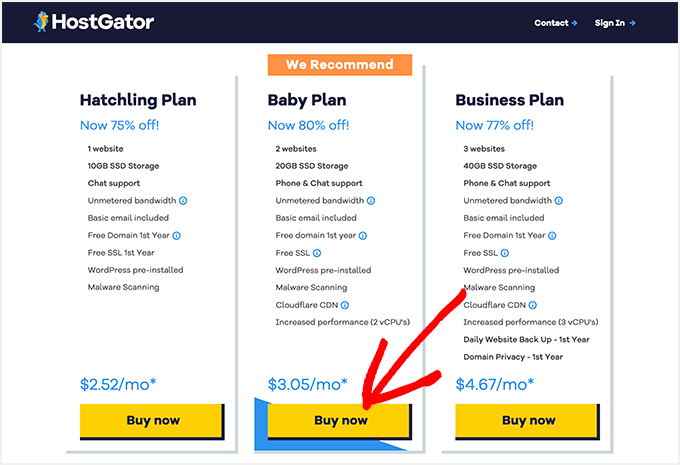Click the Baby Plan $3.05/mo price
The width and height of the screenshot is (680, 465).
click(308, 383)
